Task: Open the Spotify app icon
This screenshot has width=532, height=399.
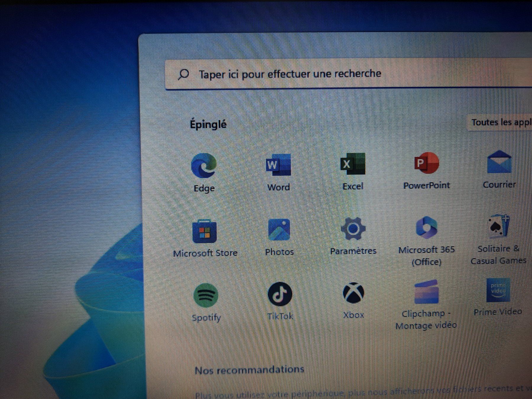Action: [206, 295]
